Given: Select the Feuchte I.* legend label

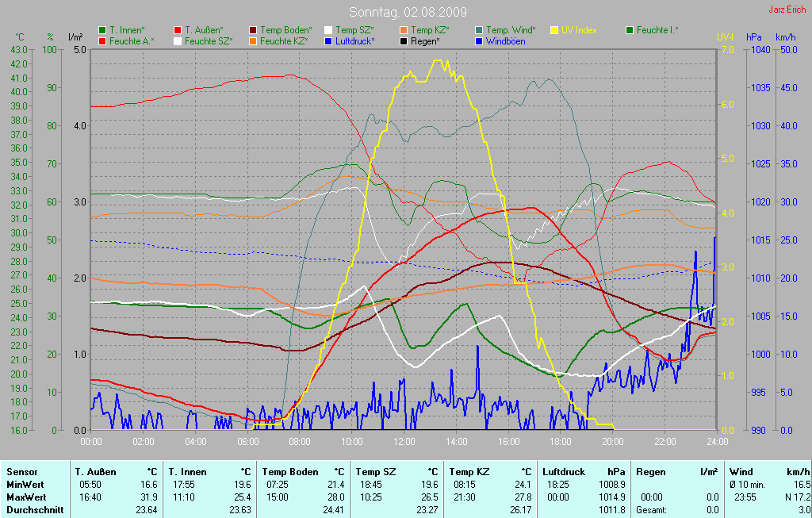Looking at the screenshot, I should (x=657, y=30).
